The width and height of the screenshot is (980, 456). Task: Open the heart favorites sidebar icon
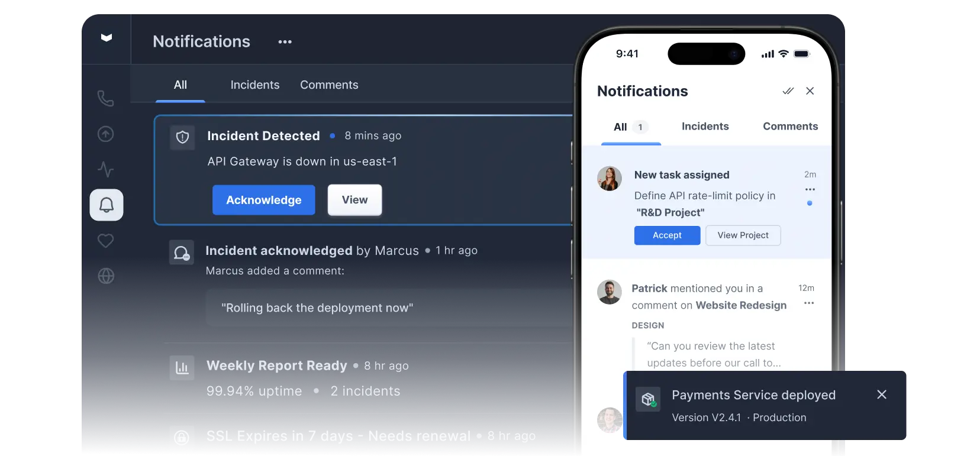point(106,241)
